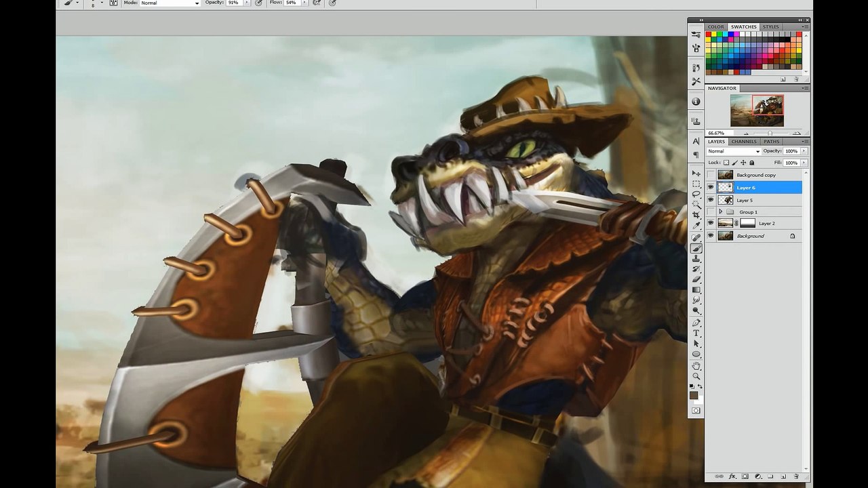The height and width of the screenshot is (488, 868).
Task: Switch to the Channels tab
Action: pyautogui.click(x=744, y=142)
